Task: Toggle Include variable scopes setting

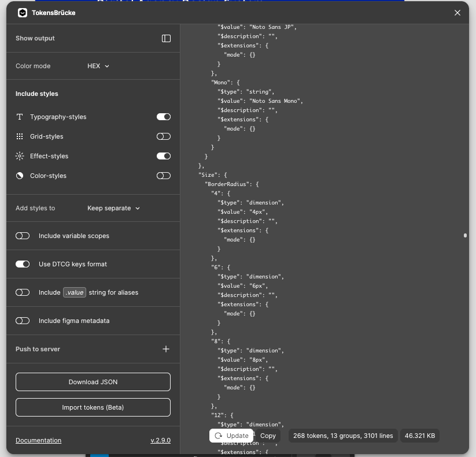Action: pyautogui.click(x=23, y=236)
